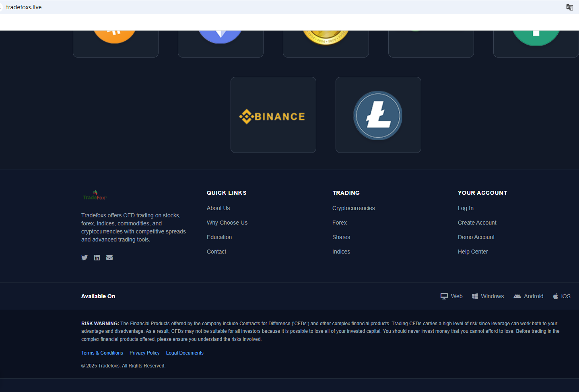Screen dimensions: 579x392
Task: Click the Tradefoxs CFD trading description
Action: pyautogui.click(x=134, y=227)
